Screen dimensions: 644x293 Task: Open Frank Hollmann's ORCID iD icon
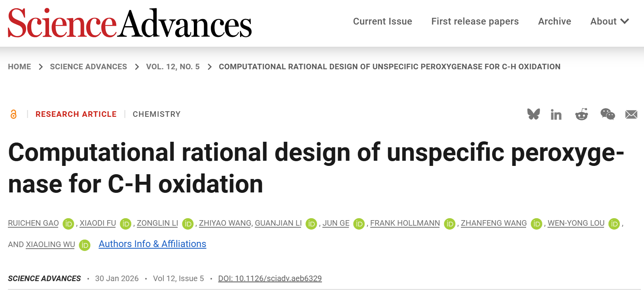click(450, 224)
